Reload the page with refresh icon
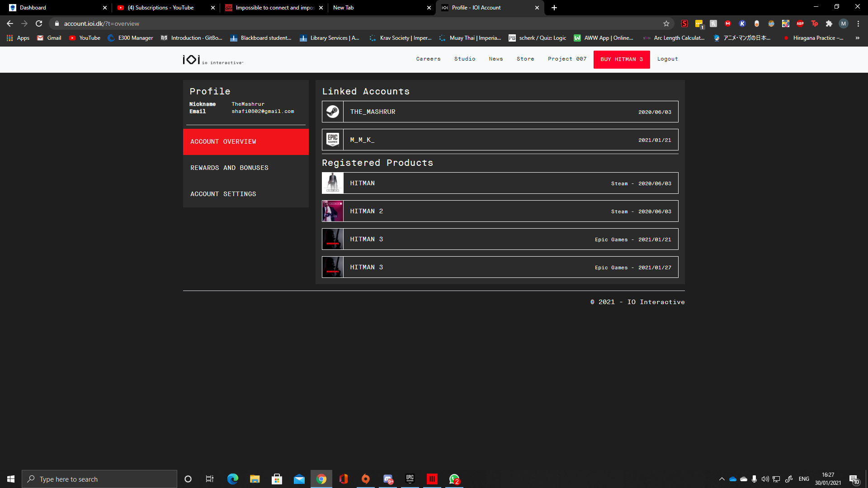Viewport: 868px width, 488px height. pos(39,23)
